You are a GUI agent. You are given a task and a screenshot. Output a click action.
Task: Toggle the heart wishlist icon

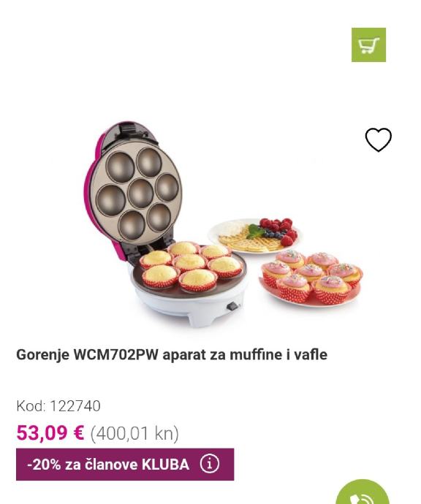coord(378,140)
